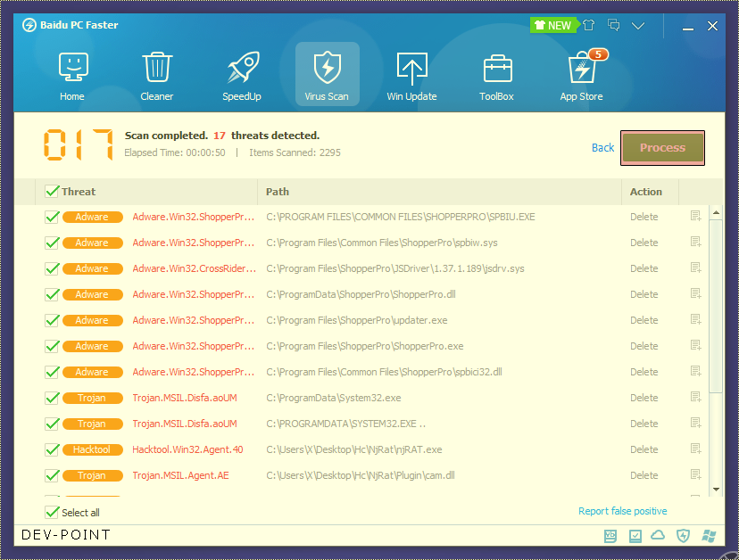The image size is (739, 560).
Task: Click scrollbar down arrow in threat list
Action: click(716, 490)
